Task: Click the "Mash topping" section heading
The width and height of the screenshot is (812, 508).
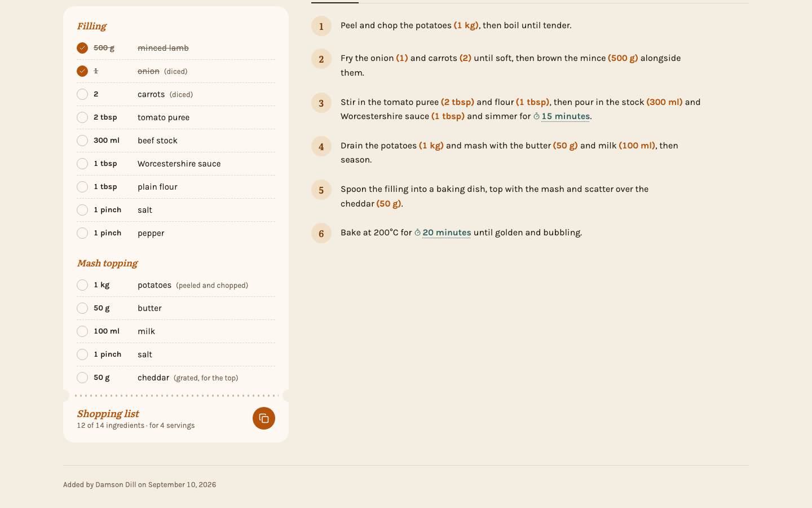Action: [107, 264]
